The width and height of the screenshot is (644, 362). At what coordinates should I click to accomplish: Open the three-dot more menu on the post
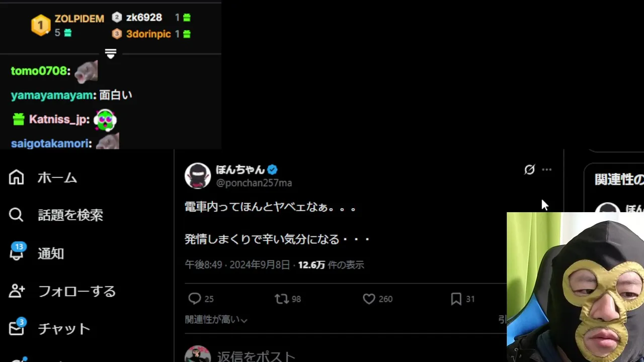tap(547, 170)
